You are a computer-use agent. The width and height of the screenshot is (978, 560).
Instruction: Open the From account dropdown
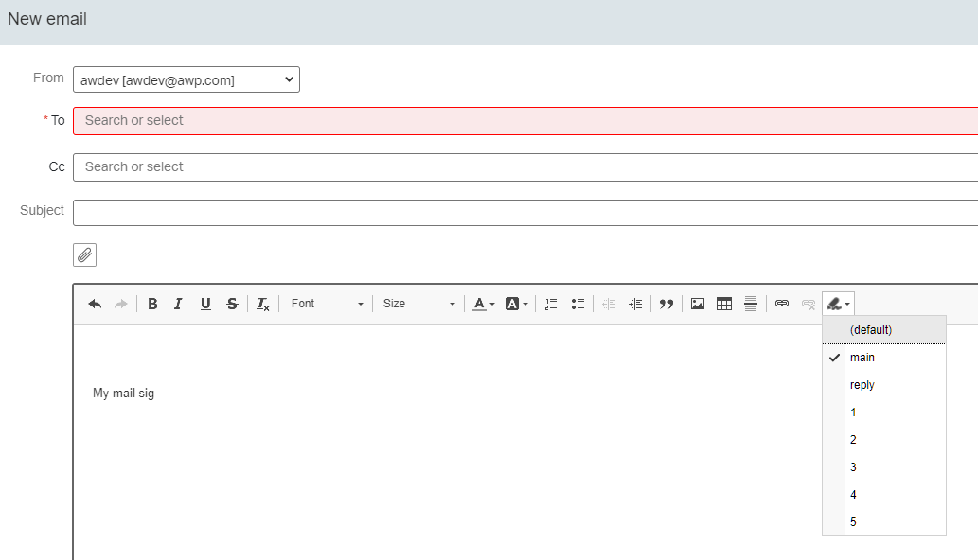click(x=187, y=80)
